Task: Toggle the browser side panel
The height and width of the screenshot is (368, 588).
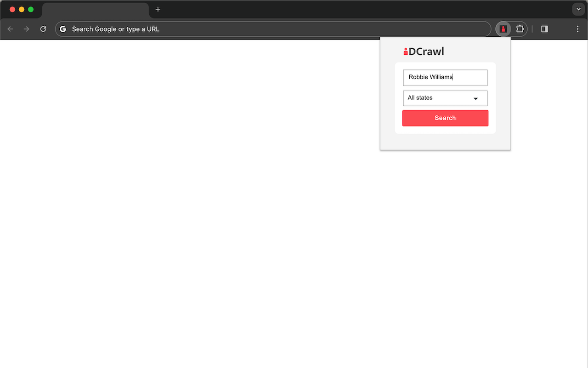Action: [544, 29]
